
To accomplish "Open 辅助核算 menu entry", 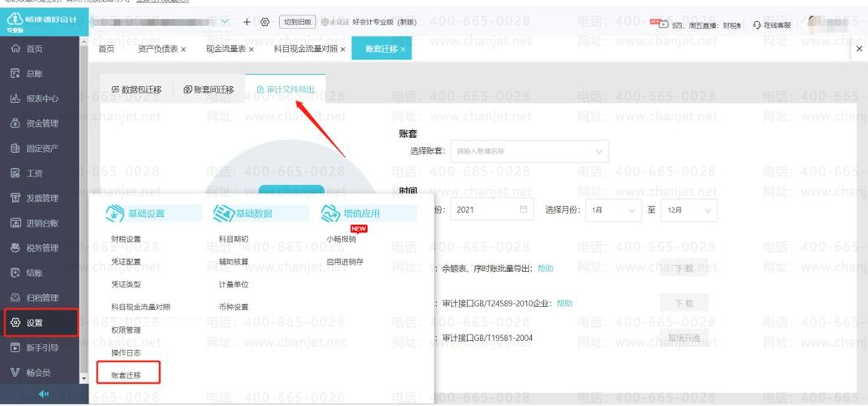I will (x=234, y=261).
